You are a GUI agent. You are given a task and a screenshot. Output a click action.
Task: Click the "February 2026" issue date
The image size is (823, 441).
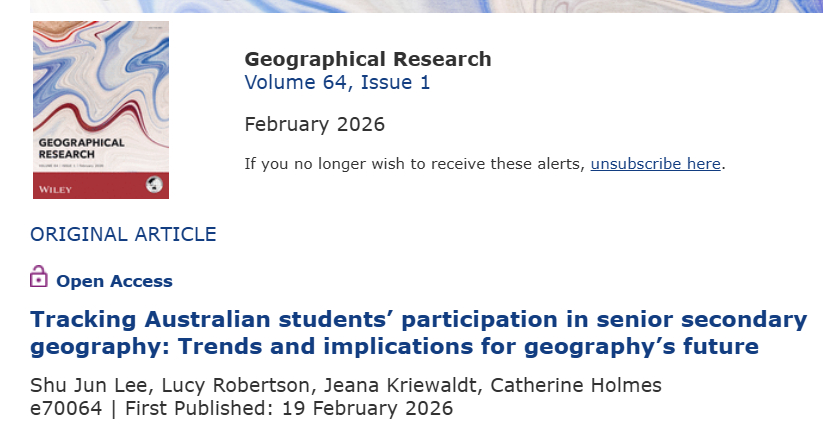tap(314, 125)
